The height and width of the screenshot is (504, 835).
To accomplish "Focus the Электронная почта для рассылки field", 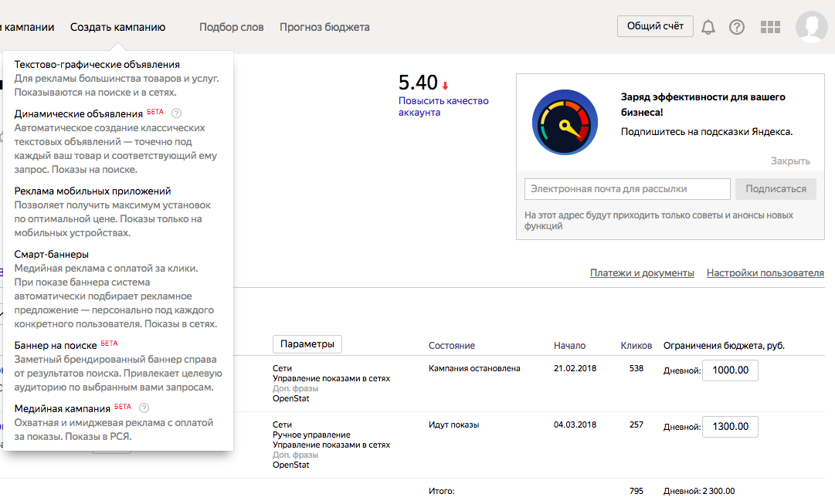I will (627, 189).
